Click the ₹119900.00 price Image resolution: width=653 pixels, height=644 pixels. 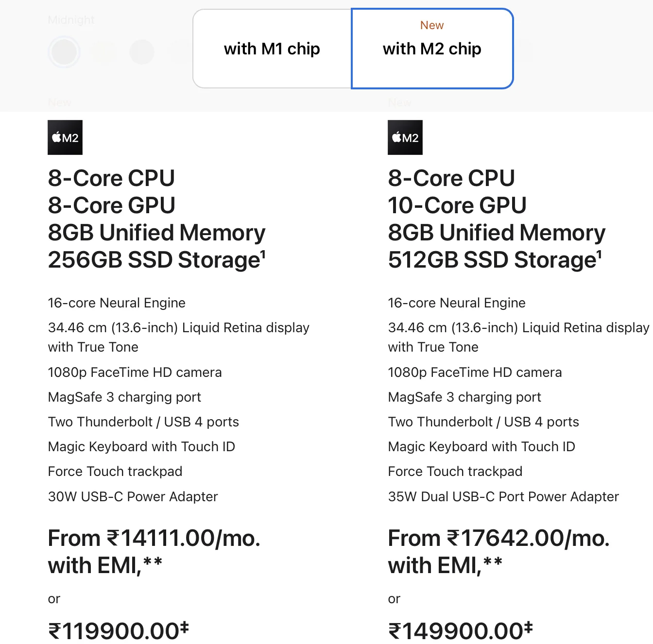tap(114, 631)
